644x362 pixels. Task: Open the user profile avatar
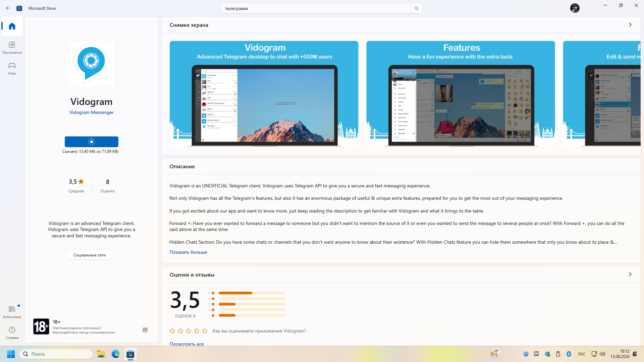575,8
